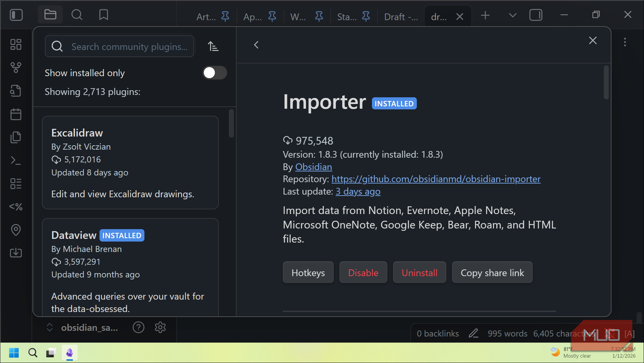Add a new tab with plus icon
The width and height of the screenshot is (644, 363).
(x=485, y=15)
